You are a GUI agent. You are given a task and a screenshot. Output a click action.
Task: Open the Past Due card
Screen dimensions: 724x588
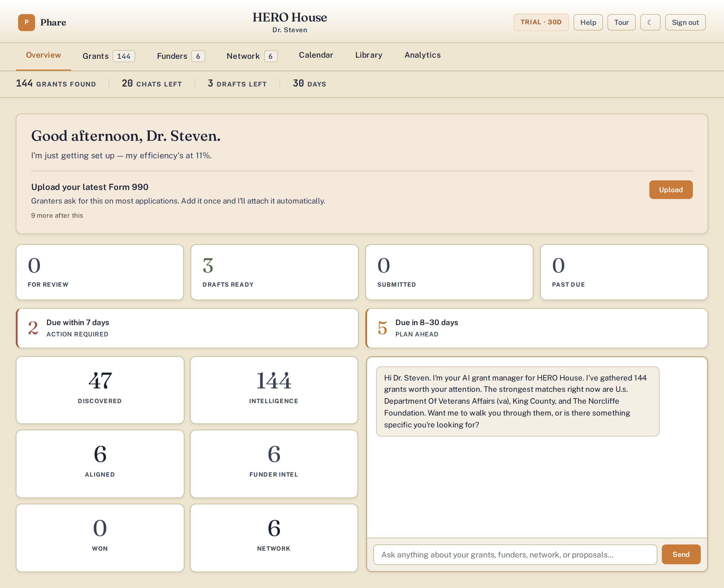pyautogui.click(x=624, y=272)
